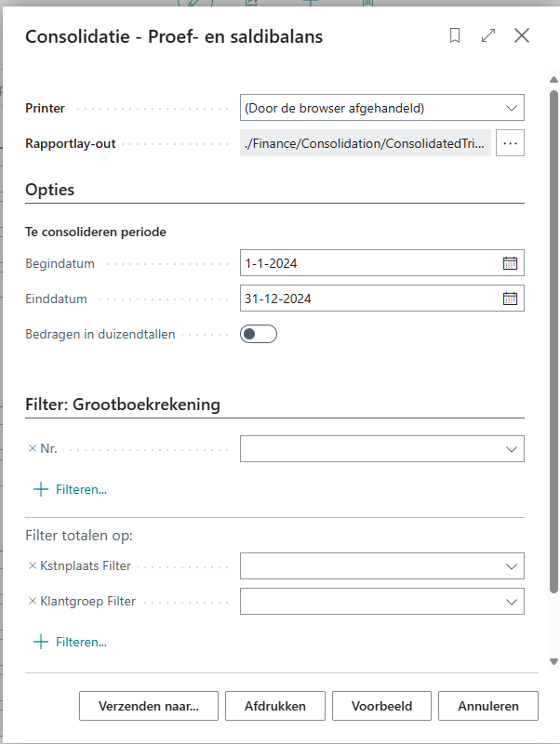Image resolution: width=560 pixels, height=744 pixels.
Task: Open the Printer dropdown
Action: [382, 108]
